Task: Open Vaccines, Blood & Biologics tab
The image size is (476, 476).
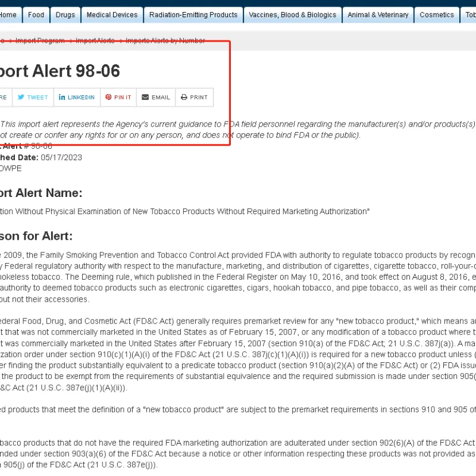Action: (x=292, y=15)
